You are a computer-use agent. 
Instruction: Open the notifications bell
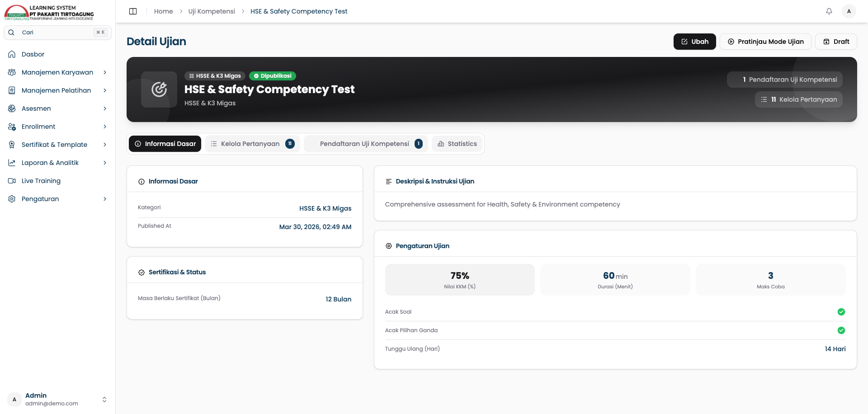pyautogui.click(x=829, y=11)
